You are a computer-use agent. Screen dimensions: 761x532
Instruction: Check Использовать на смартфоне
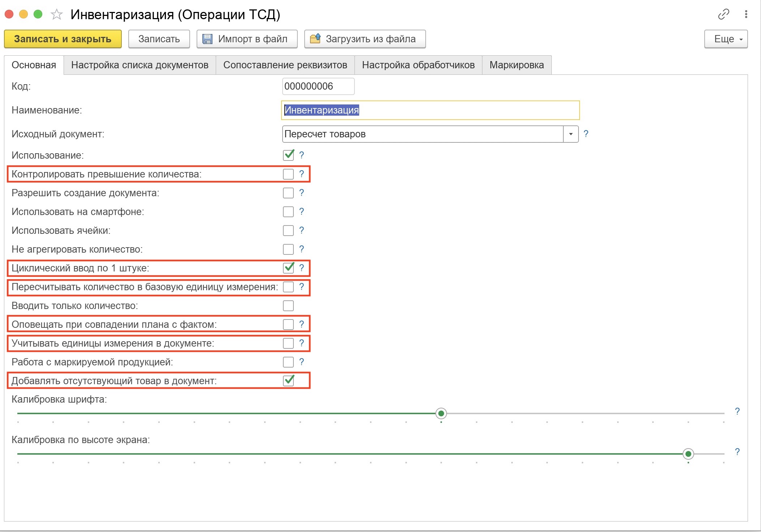(x=288, y=212)
